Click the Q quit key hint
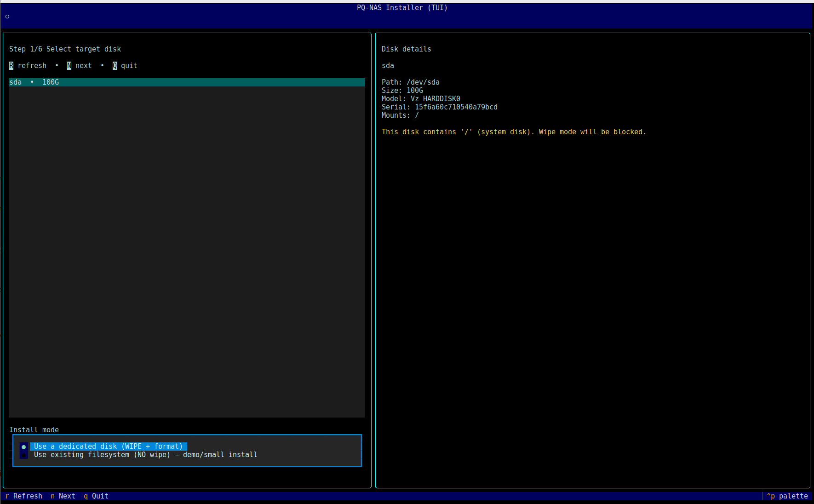 pos(125,66)
